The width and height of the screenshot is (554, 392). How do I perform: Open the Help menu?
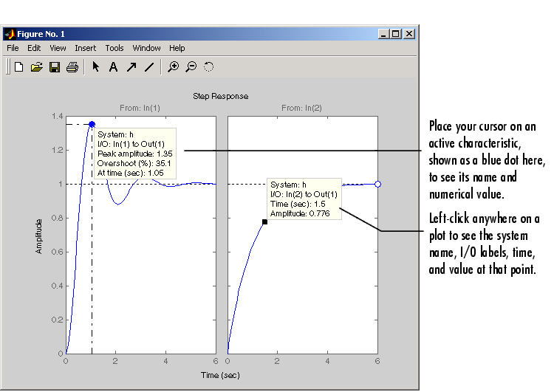click(177, 48)
